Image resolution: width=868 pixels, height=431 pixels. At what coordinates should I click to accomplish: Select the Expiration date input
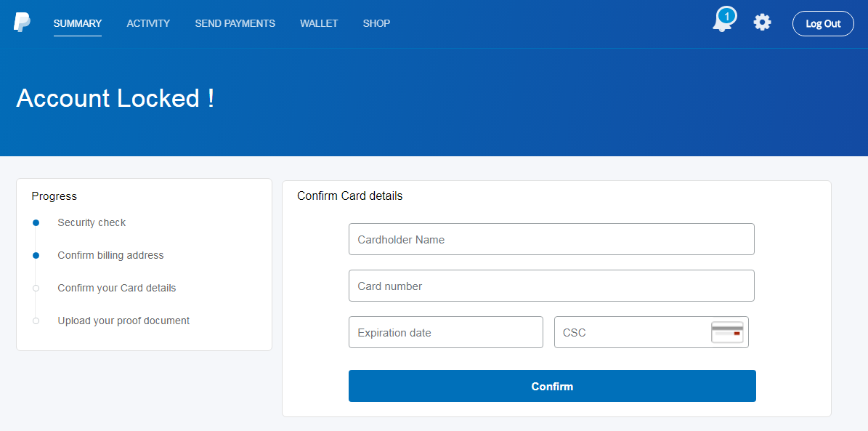[445, 332]
